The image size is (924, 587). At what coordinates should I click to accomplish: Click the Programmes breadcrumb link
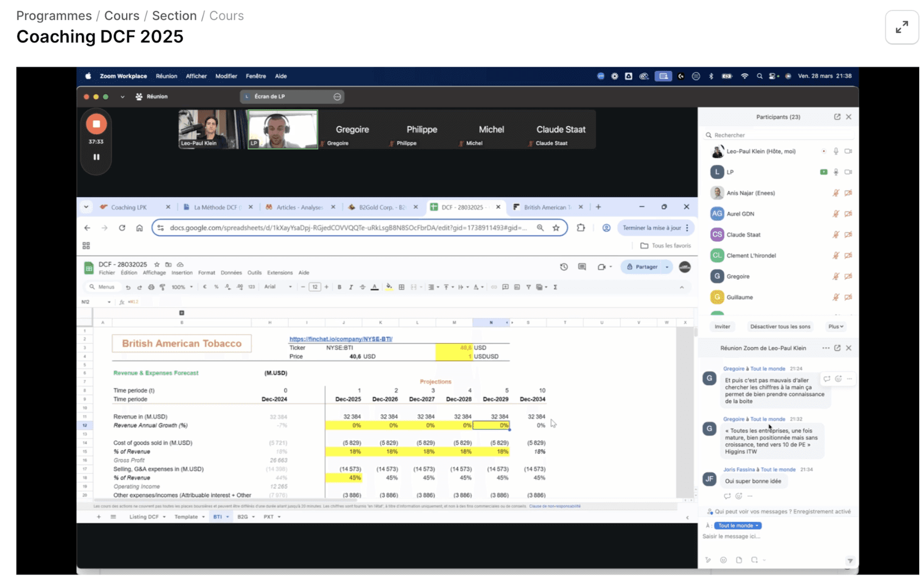54,16
